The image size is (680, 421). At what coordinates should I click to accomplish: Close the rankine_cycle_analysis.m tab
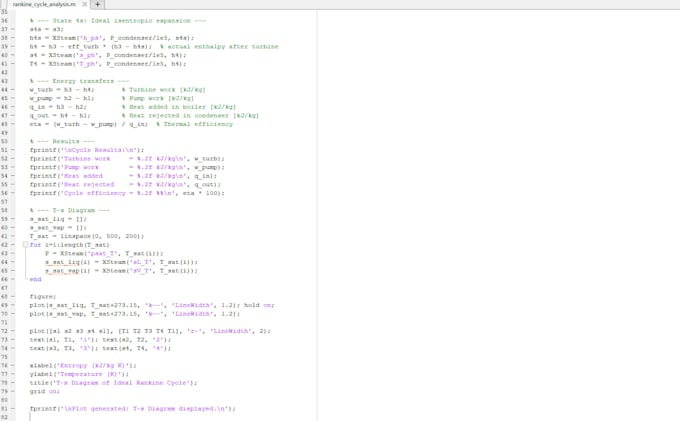click(84, 4)
